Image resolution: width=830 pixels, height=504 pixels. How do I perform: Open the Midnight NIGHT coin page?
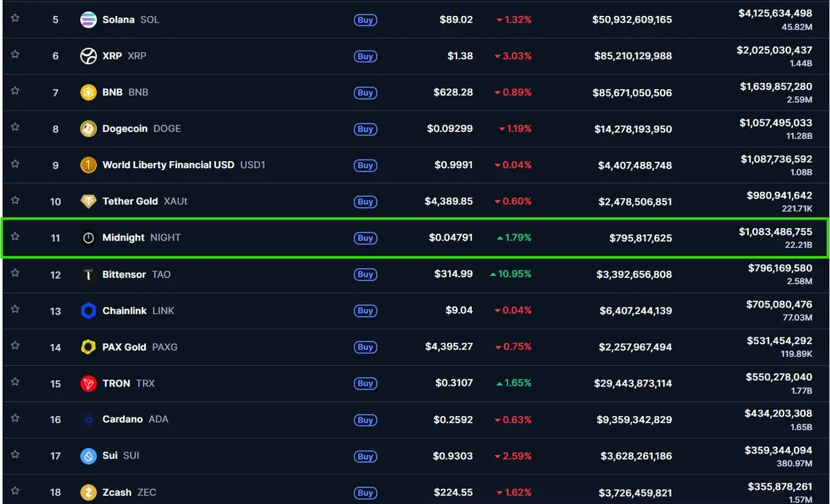pyautogui.click(x=142, y=238)
